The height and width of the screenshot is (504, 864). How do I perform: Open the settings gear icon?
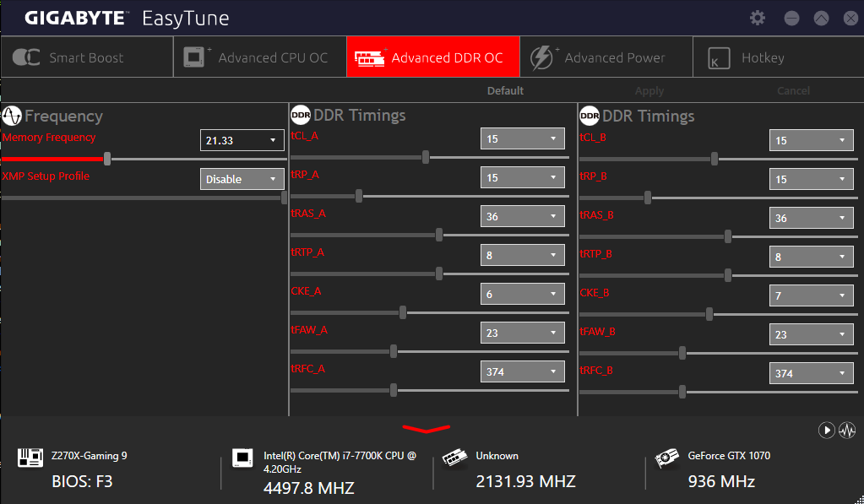[758, 18]
